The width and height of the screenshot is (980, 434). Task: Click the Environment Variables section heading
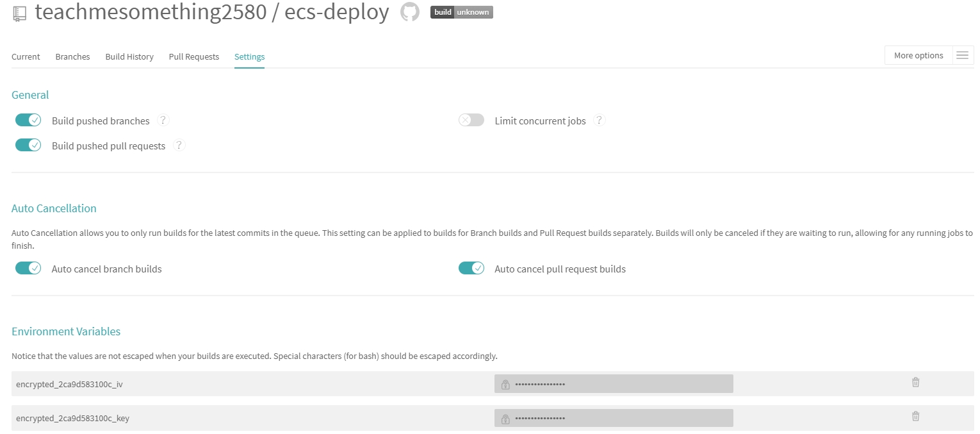tap(66, 331)
